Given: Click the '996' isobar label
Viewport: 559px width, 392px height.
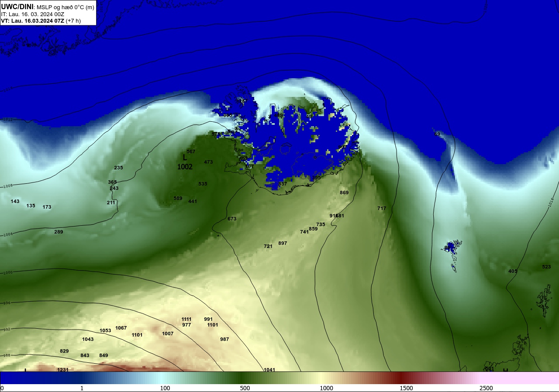Looking at the screenshot, I should coord(7,303).
